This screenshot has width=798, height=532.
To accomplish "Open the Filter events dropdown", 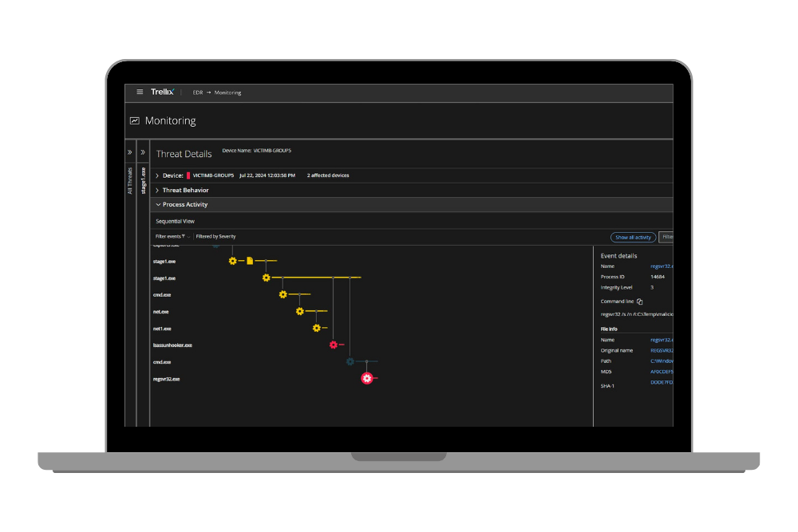I will pos(172,237).
